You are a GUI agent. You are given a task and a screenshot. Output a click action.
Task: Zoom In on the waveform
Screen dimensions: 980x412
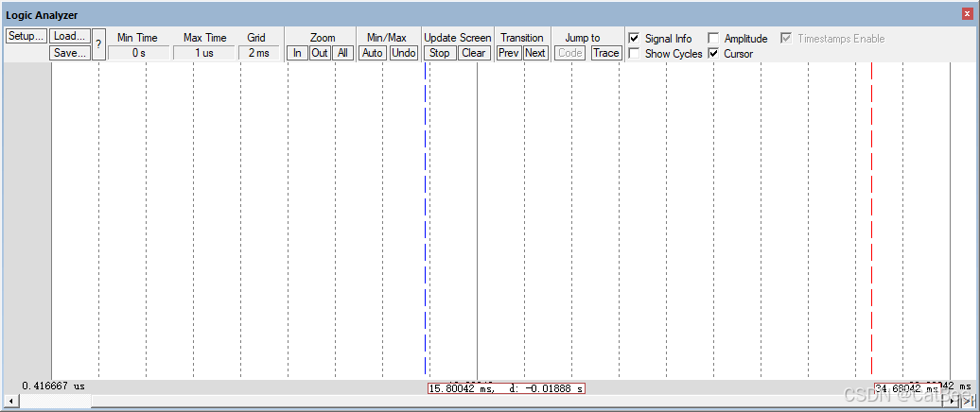coord(297,53)
